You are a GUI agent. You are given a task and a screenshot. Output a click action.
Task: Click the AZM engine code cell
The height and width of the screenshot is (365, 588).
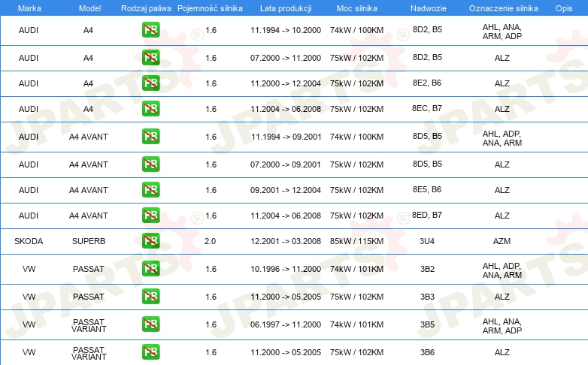502,241
